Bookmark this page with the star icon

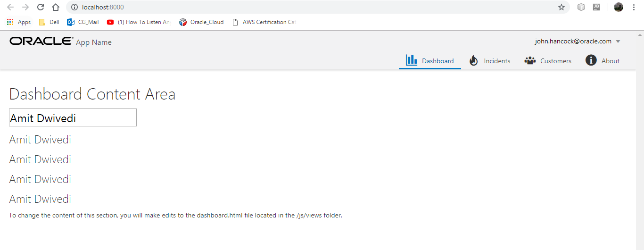pos(561,7)
